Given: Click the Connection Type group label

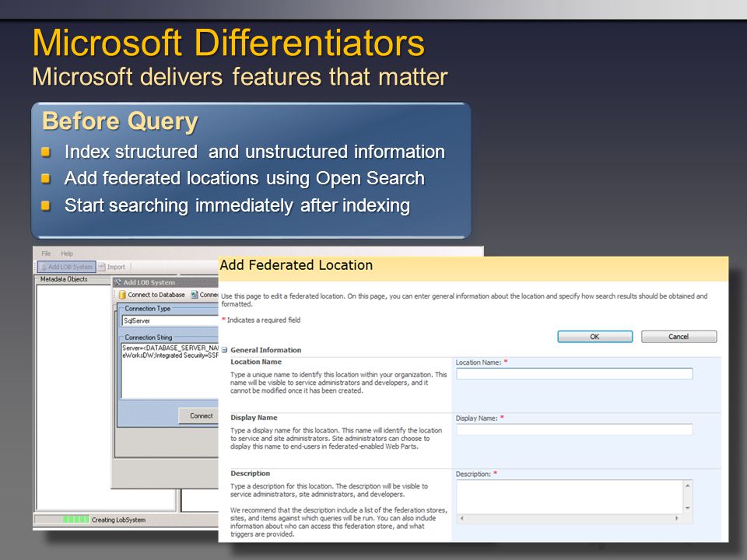Looking at the screenshot, I should pos(148,309).
